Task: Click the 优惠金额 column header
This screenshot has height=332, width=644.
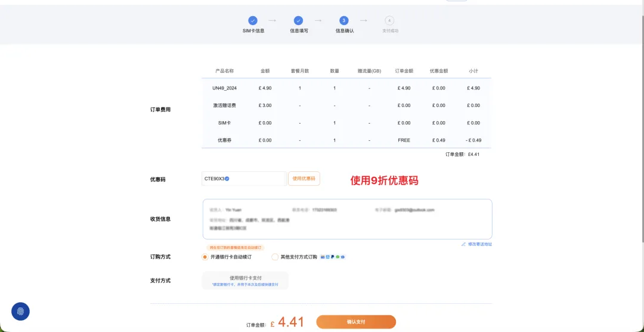Action: [x=439, y=71]
